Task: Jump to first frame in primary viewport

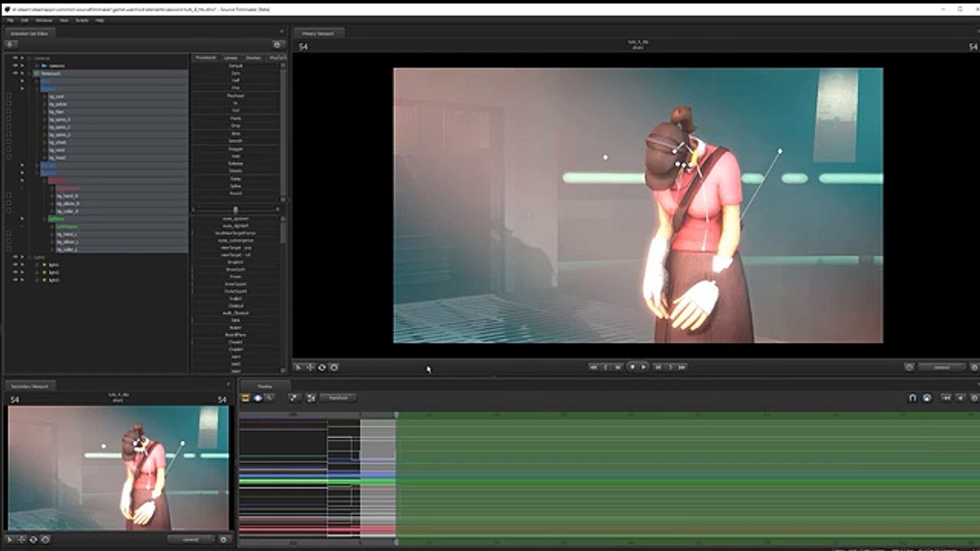Action: click(x=593, y=367)
